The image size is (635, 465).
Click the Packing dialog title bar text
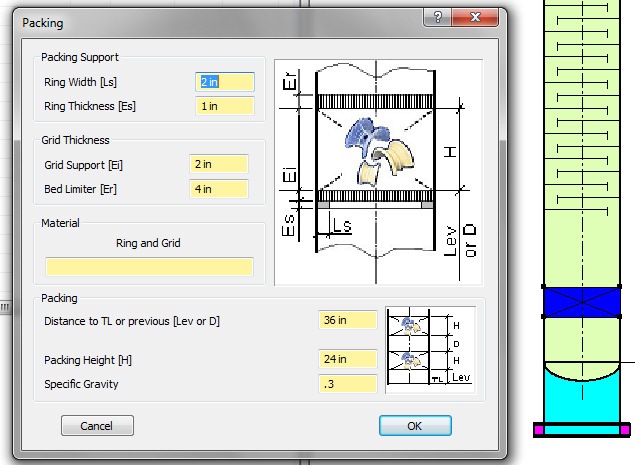pos(43,23)
